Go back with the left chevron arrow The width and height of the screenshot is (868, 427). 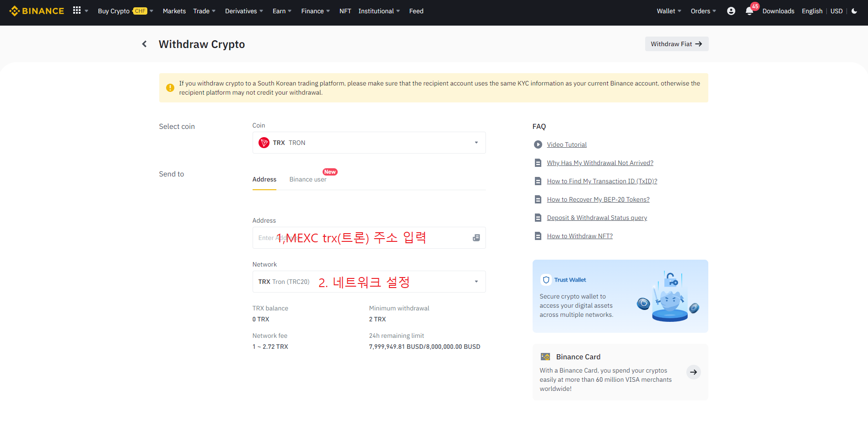145,44
